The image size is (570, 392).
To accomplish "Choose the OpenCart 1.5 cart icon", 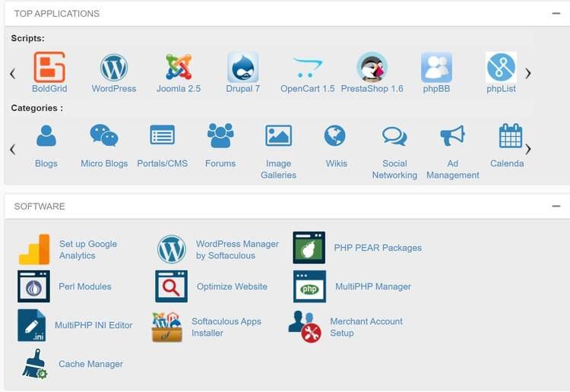I will tap(308, 67).
